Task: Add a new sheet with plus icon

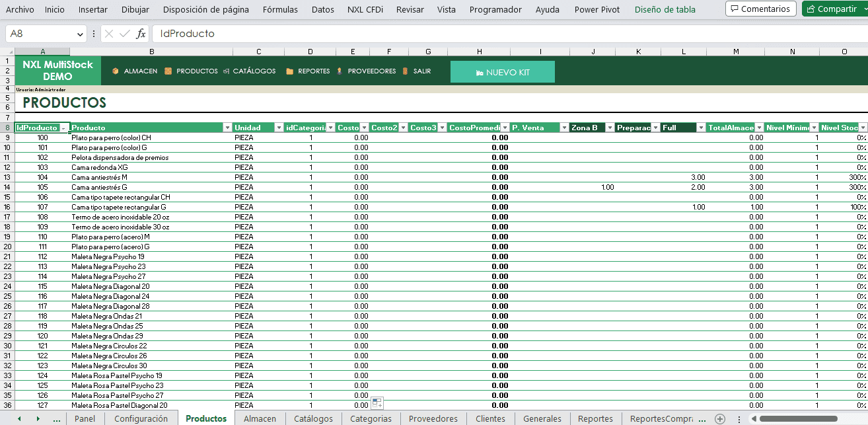Action: pos(720,419)
